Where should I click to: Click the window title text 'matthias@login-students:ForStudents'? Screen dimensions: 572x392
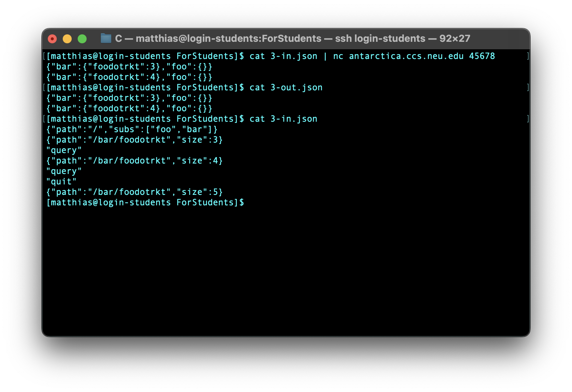pyautogui.click(x=228, y=38)
